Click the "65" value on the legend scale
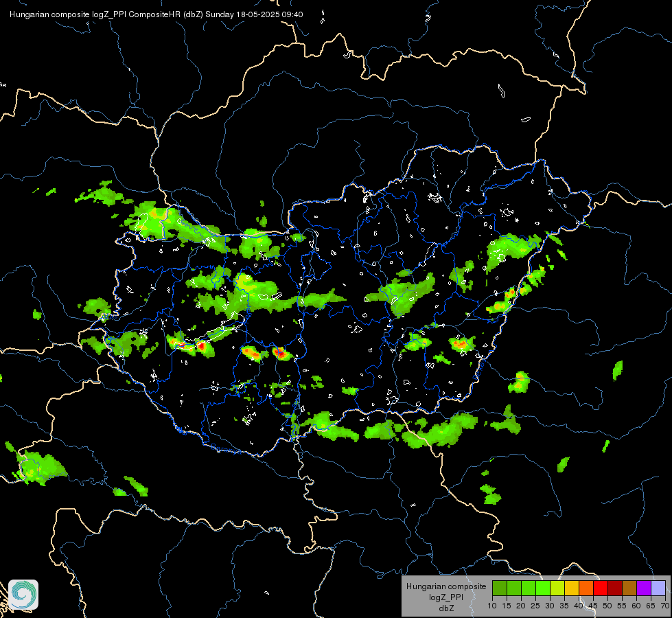This screenshot has width=672, height=618. tap(651, 606)
